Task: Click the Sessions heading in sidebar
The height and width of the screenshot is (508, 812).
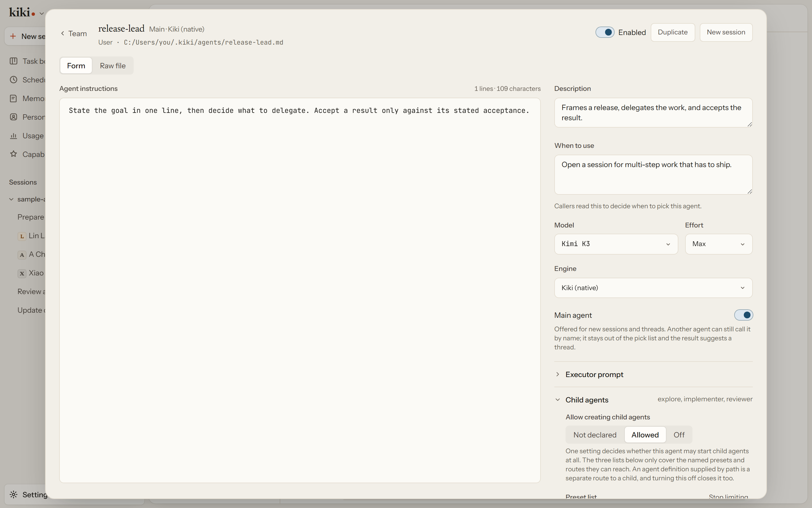Action: tap(23, 182)
